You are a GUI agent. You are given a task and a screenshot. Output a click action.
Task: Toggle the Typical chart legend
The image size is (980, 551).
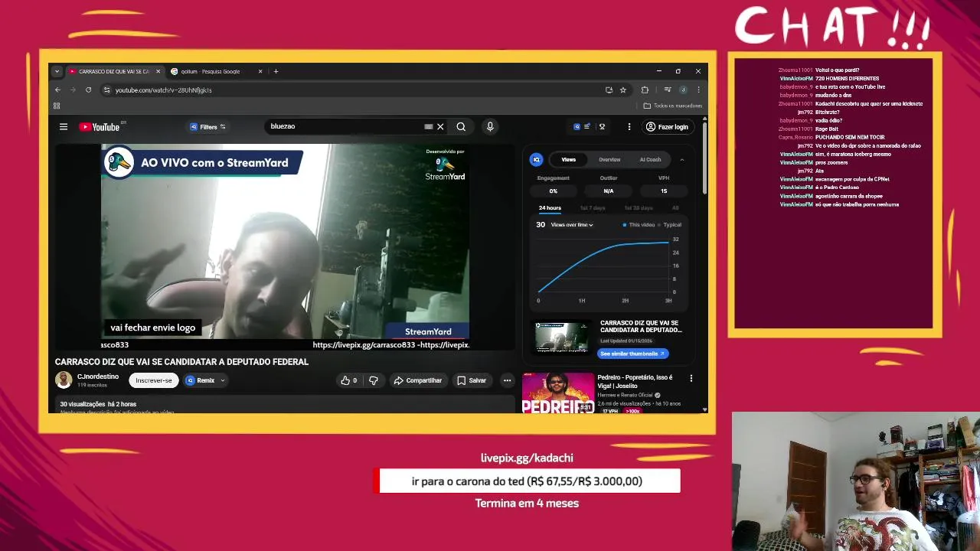tap(670, 225)
